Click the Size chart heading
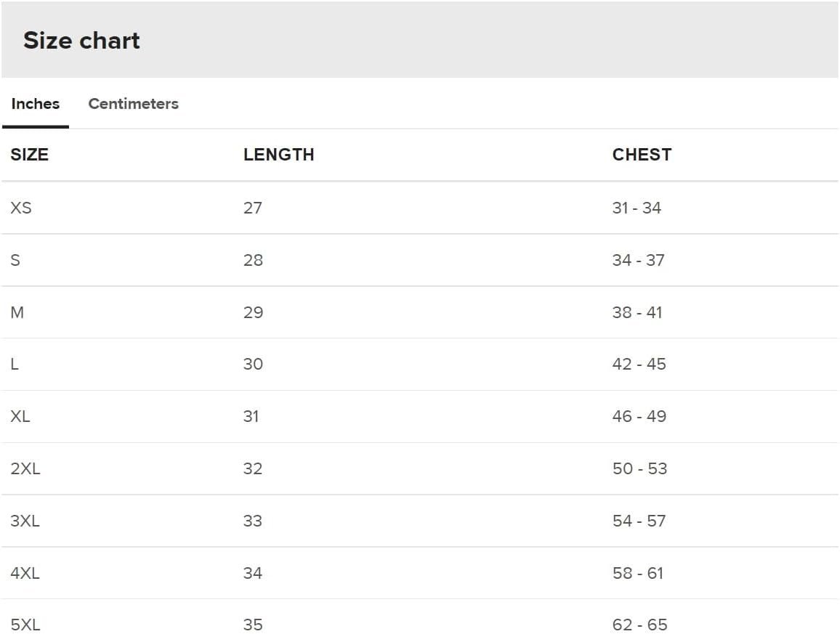 tap(81, 40)
